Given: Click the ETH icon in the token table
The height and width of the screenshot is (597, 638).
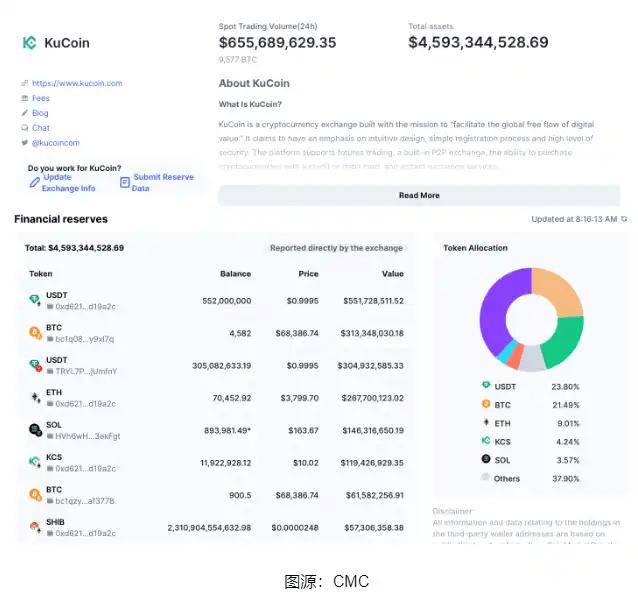Looking at the screenshot, I should [36, 398].
